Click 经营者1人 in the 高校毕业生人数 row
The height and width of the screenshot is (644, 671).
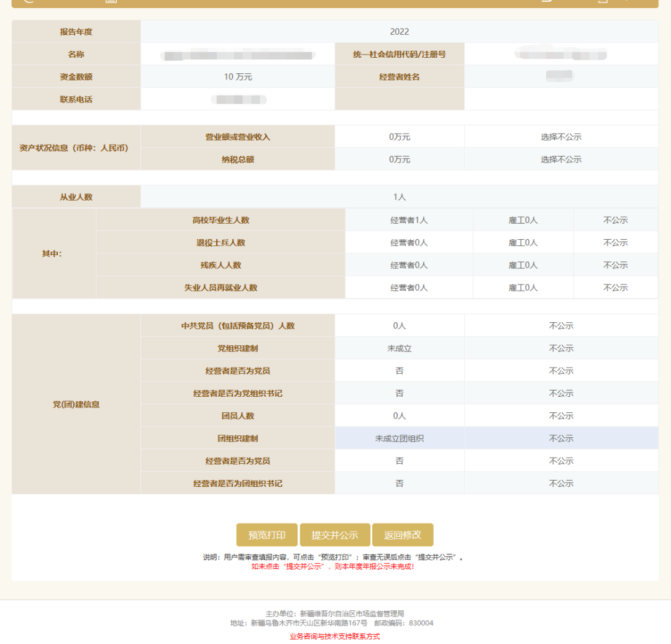coord(409,220)
